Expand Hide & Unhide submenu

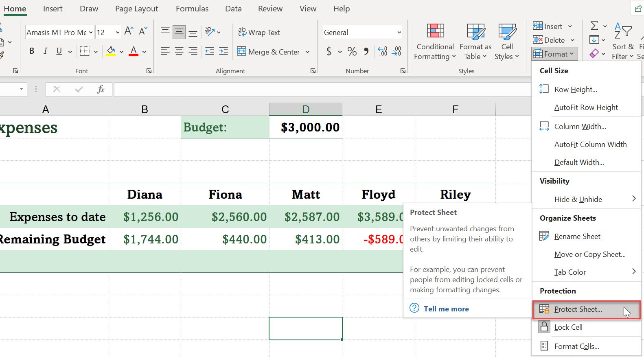coord(586,199)
